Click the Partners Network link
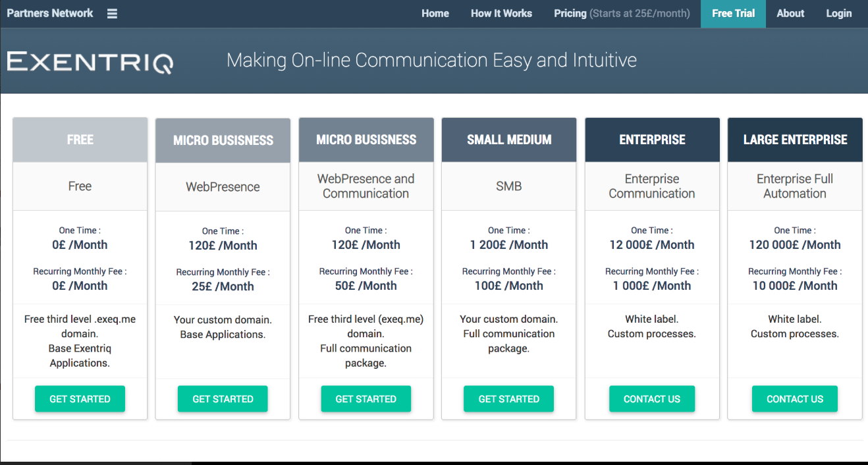868x465 pixels. click(x=50, y=13)
